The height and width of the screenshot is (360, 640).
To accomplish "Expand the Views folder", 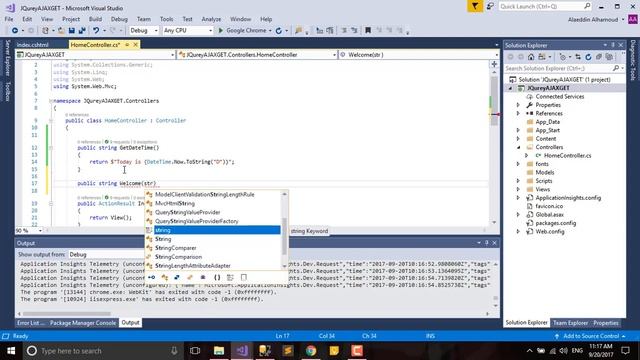I will point(518,189).
